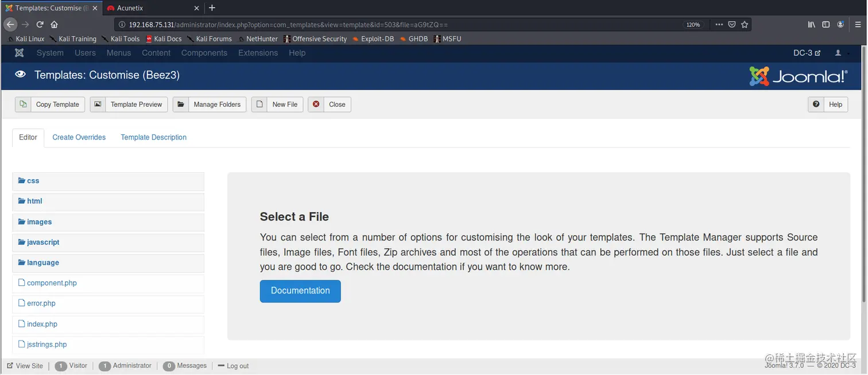The width and height of the screenshot is (868, 375).
Task: Click the Joomla! brand logo
Action: pyautogui.click(x=799, y=76)
